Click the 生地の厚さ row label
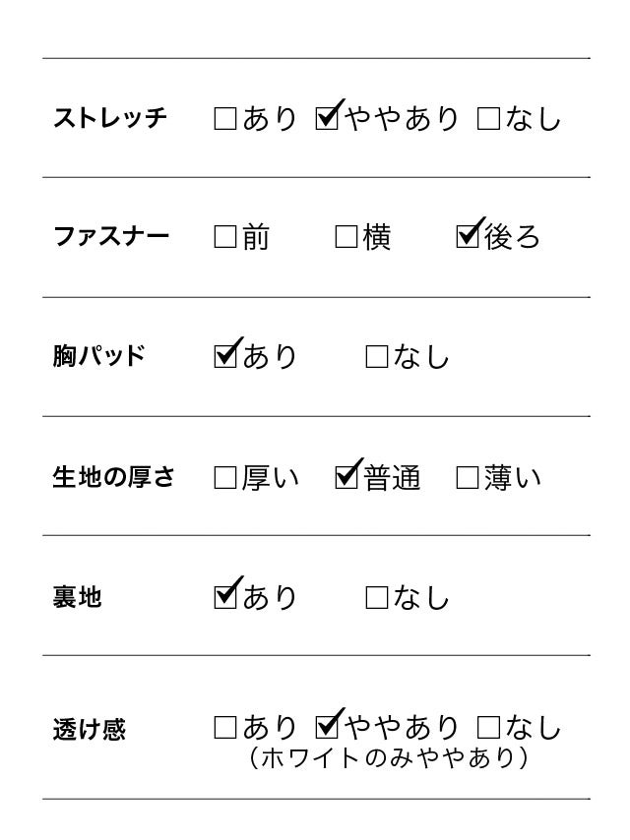630x840 pixels. (x=112, y=479)
